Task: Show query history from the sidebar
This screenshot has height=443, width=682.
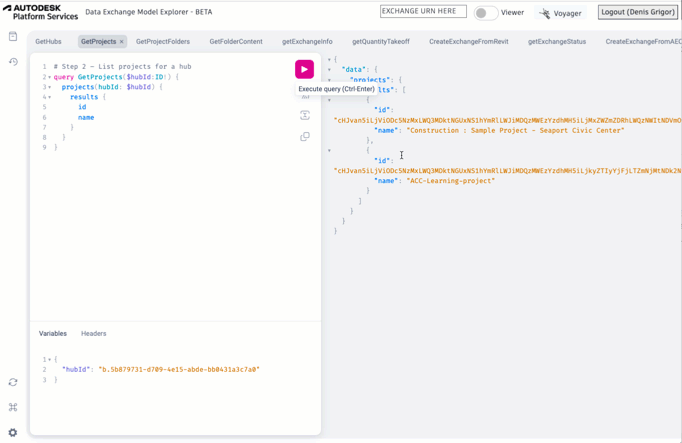Action: coord(13,62)
